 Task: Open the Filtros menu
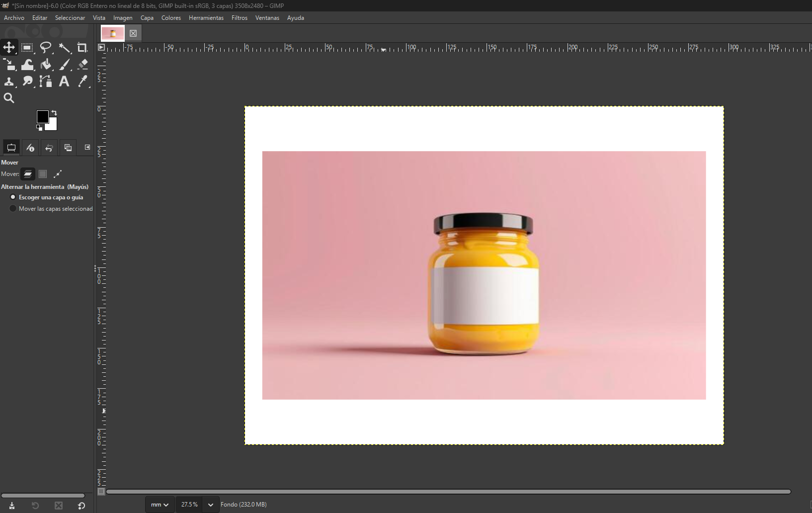click(240, 18)
